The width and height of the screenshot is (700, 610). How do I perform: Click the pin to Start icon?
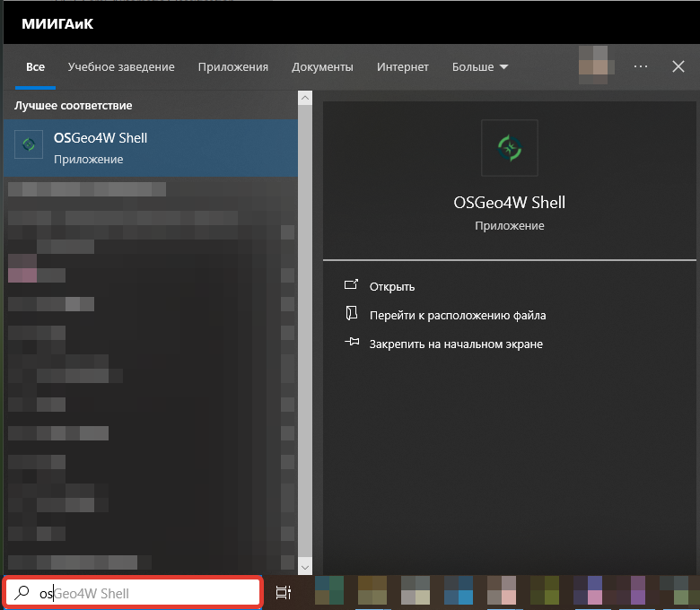tap(352, 342)
